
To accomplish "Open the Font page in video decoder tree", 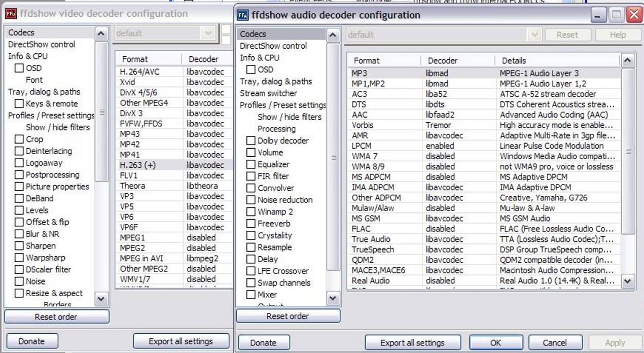I will tap(34, 80).
